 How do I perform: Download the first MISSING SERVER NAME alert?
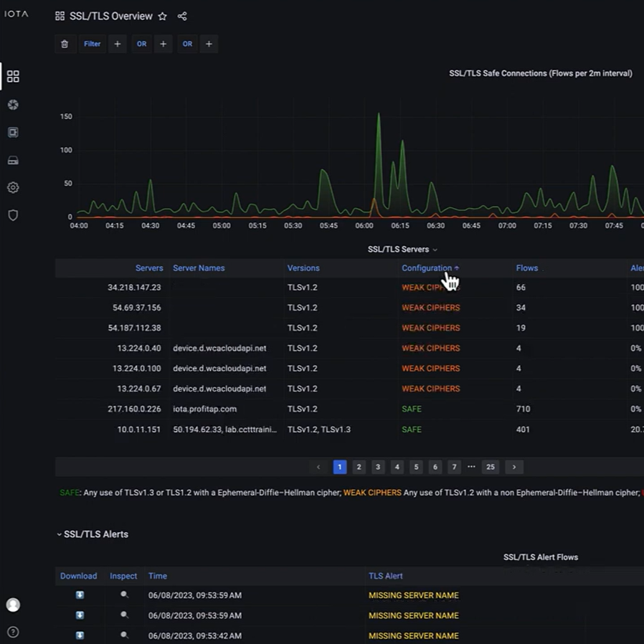pyautogui.click(x=79, y=595)
